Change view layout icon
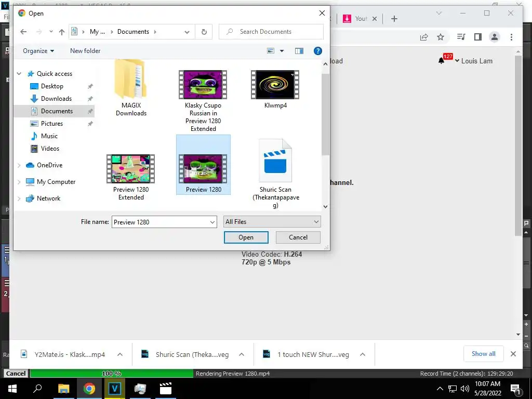The height and width of the screenshot is (399, 532). pyautogui.click(x=270, y=51)
